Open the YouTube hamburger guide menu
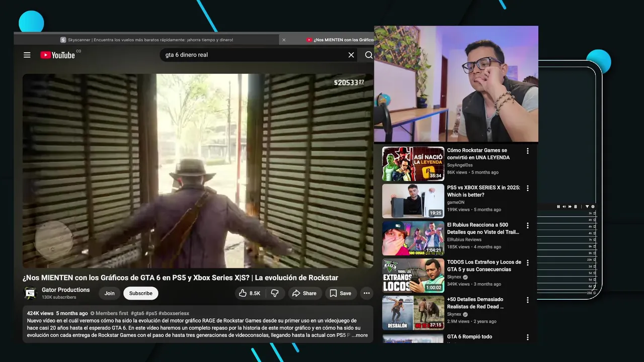Screen dimensions: 644x362 click(x=27, y=55)
